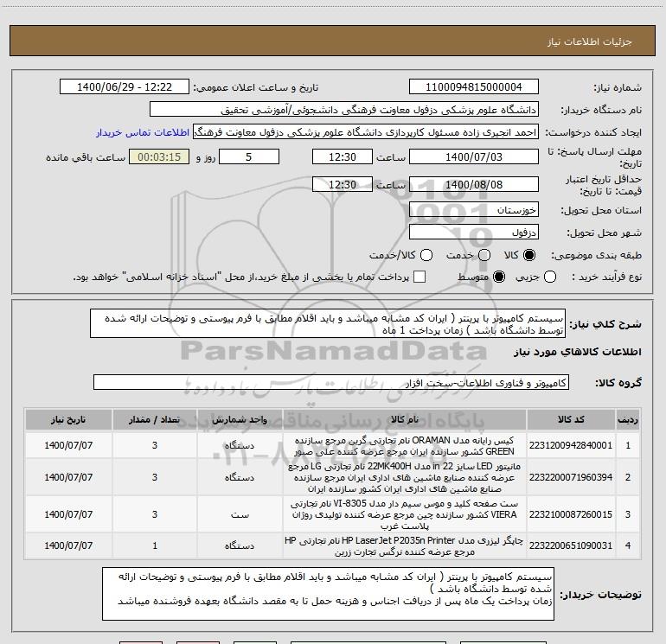666x644 pixels.
Task: Click the delivery province field خوزستان
Action: tap(474, 209)
